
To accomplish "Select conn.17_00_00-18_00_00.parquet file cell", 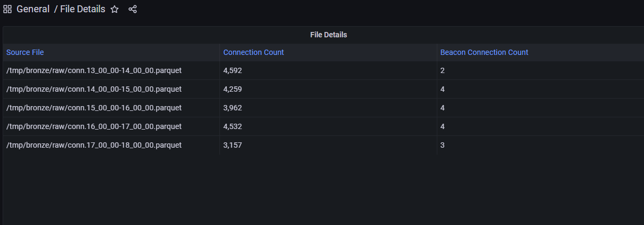I will click(111, 145).
